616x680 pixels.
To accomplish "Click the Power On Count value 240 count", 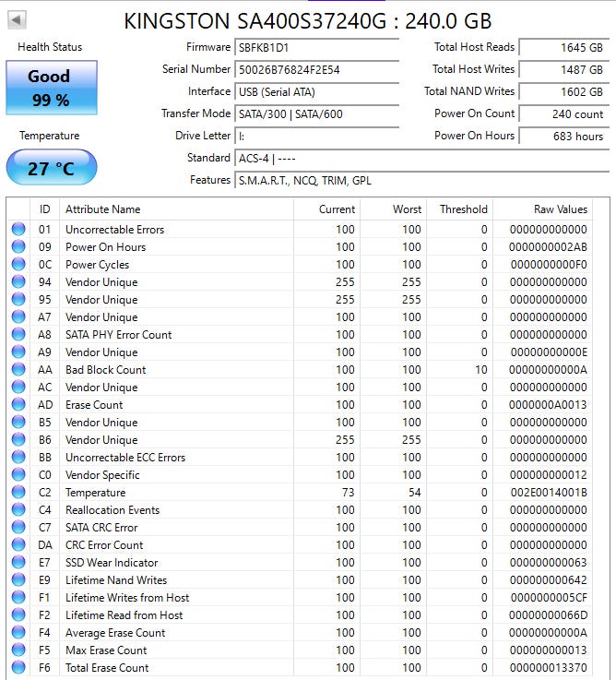I will [563, 113].
